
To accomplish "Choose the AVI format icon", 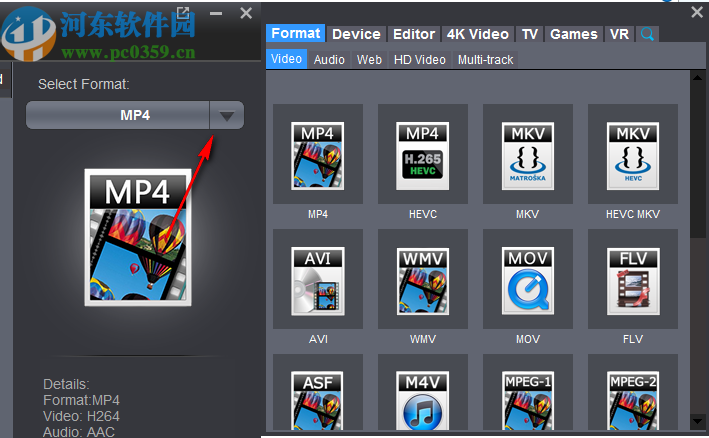I will click(x=317, y=281).
